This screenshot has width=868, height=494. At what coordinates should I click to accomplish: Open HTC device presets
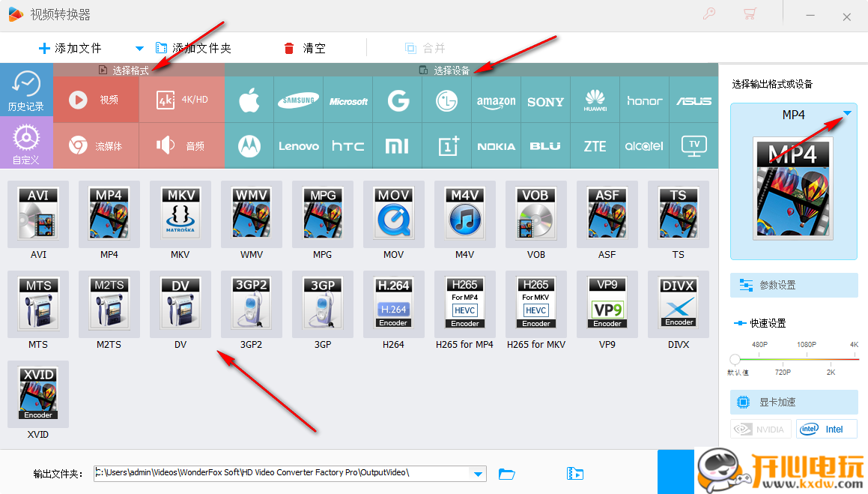(348, 145)
